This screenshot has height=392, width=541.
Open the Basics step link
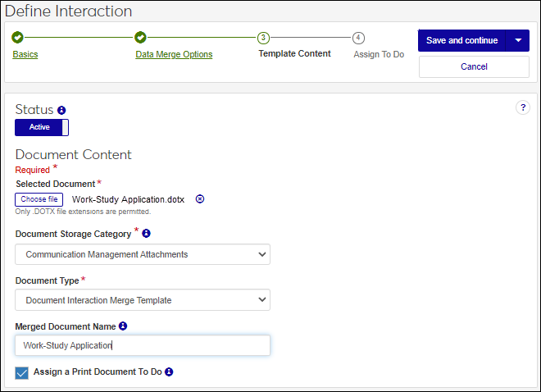point(25,55)
